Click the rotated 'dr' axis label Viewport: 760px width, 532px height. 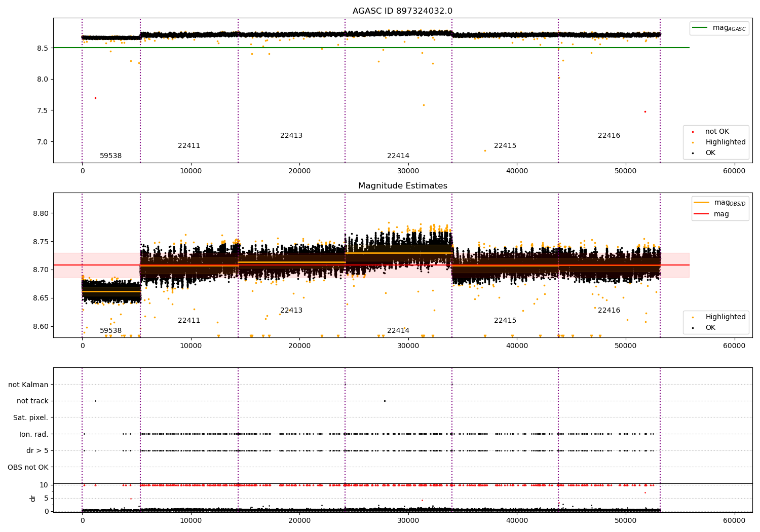tap(33, 499)
